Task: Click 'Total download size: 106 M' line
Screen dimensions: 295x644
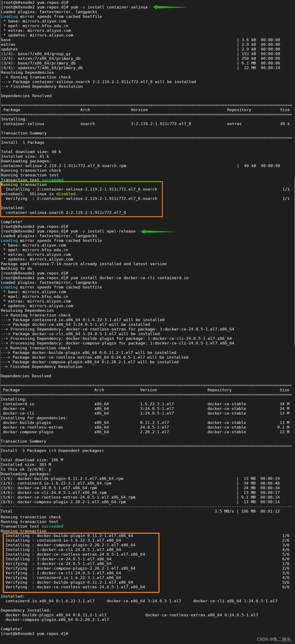Action: click(32, 460)
